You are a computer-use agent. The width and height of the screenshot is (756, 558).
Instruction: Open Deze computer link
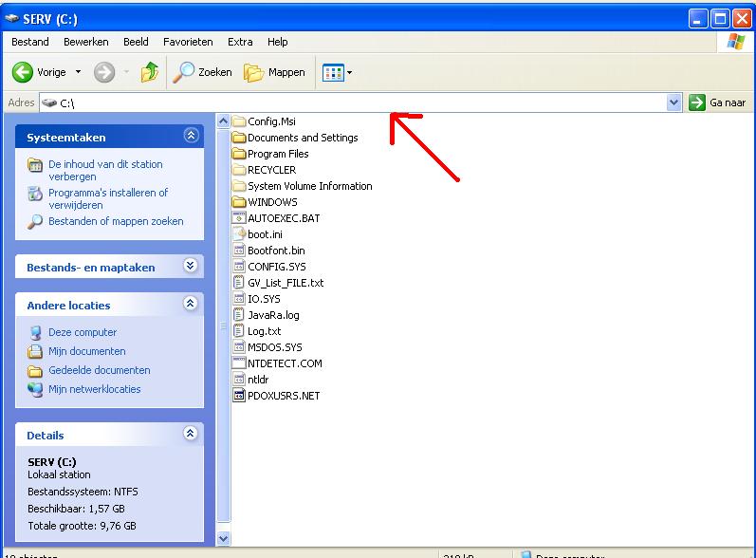(x=83, y=332)
